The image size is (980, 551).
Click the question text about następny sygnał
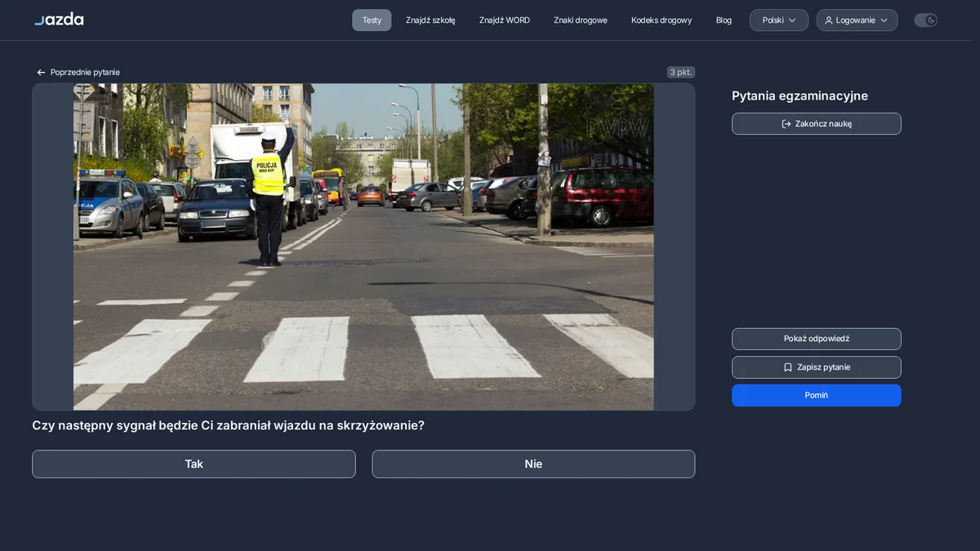(x=228, y=425)
